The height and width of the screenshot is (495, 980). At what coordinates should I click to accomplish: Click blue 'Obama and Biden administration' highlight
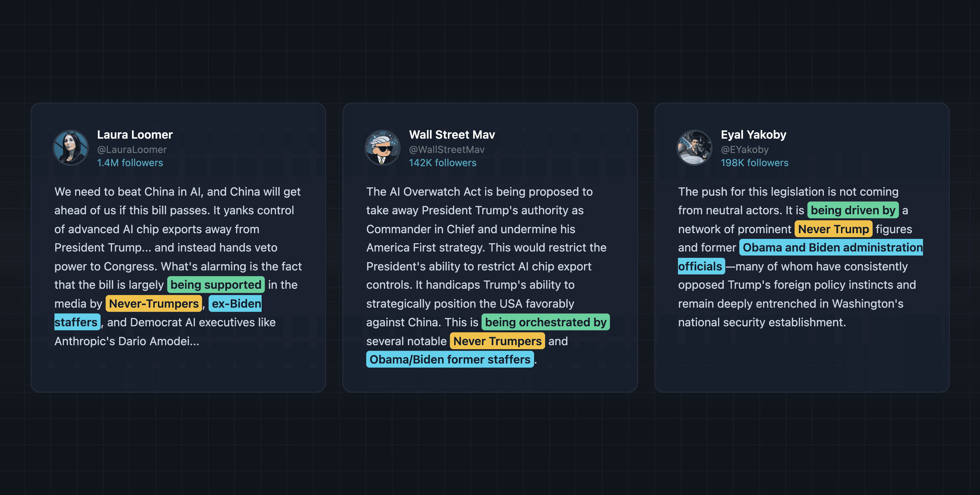pyautogui.click(x=831, y=247)
